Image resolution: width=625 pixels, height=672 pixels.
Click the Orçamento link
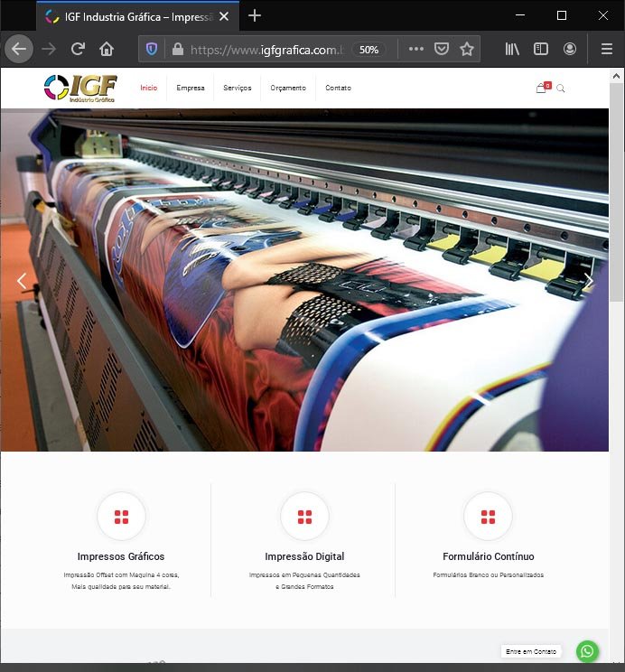pos(288,89)
